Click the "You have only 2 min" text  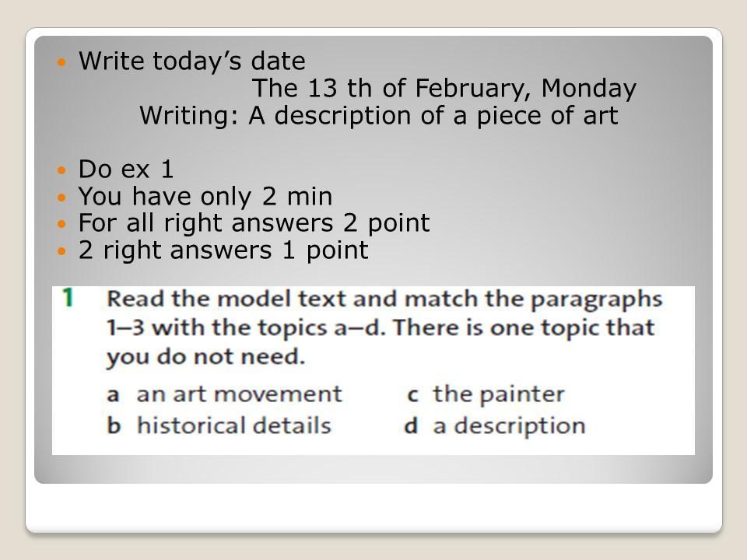point(205,196)
